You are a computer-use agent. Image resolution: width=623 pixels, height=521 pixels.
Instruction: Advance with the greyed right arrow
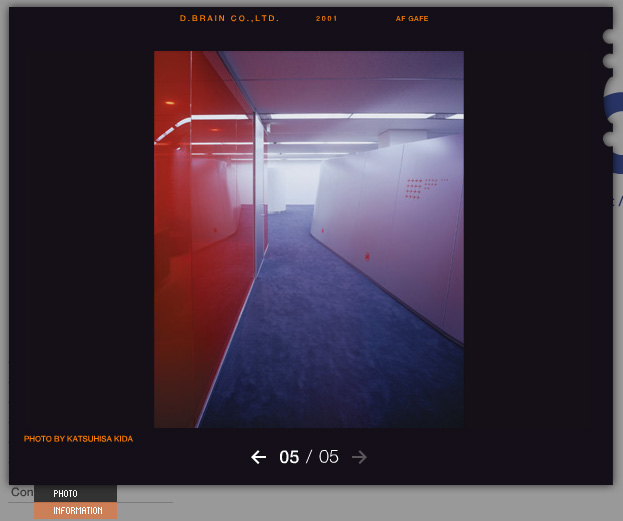coord(359,457)
